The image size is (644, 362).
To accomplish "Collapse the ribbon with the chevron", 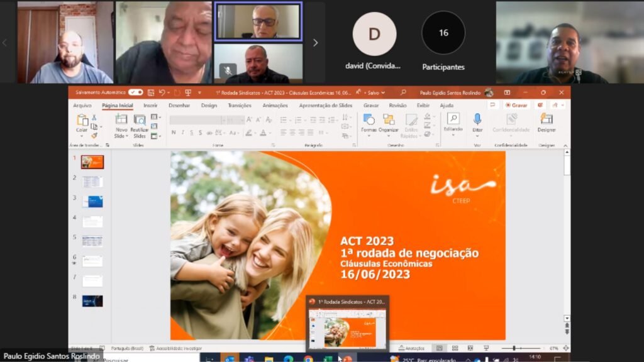I will tap(565, 145).
